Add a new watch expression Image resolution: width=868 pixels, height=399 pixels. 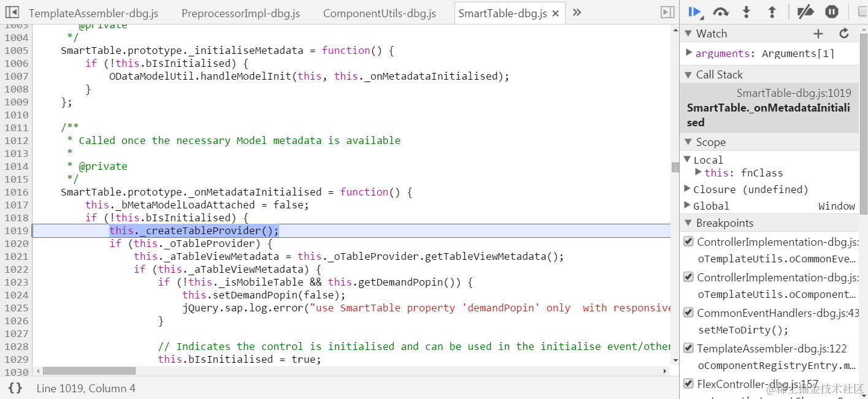818,34
